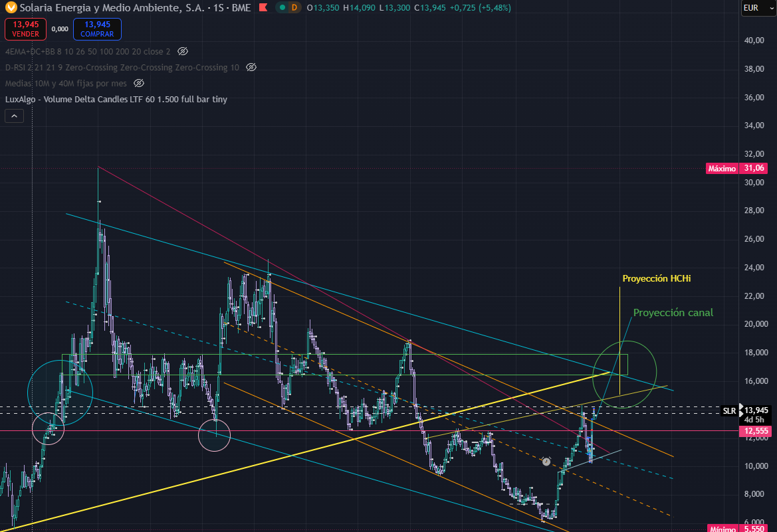This screenshot has width=777, height=532.
Task: Select Medias 10M y 40M legend name
Action: [x=66, y=83]
